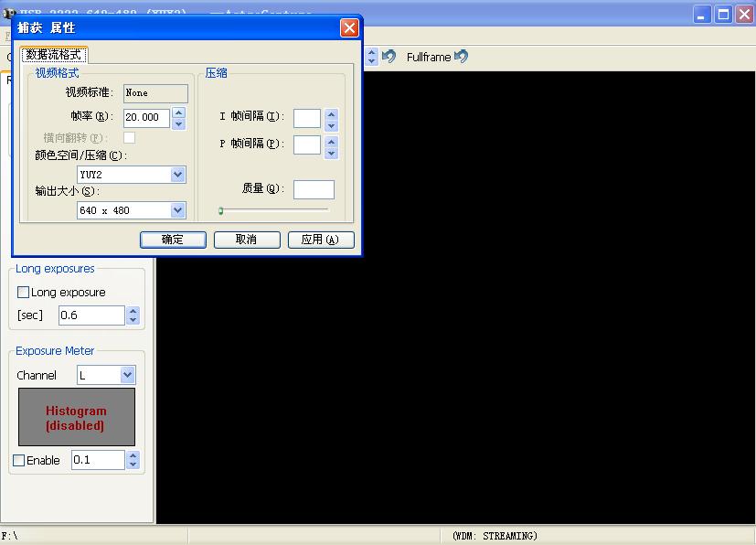The image size is (756, 545).
Task: Click the I 帧间隔 input field
Action: click(x=307, y=118)
